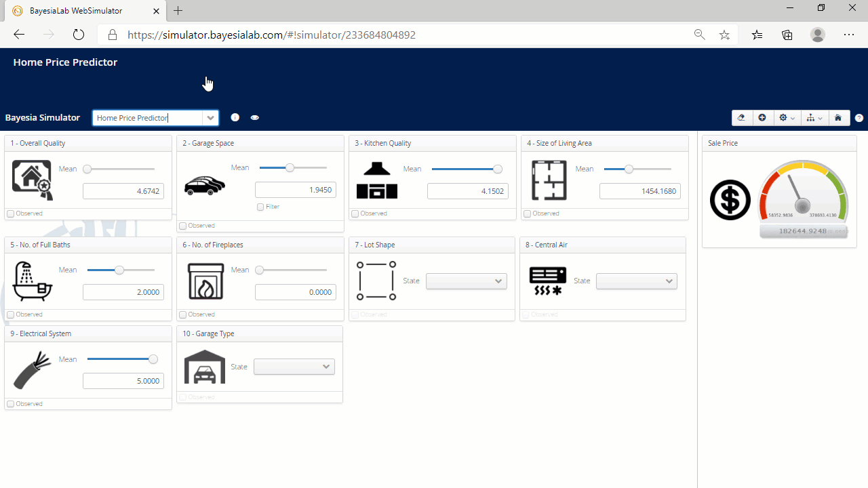
Task: Click the eraser reset icon in toolbar
Action: click(741, 117)
